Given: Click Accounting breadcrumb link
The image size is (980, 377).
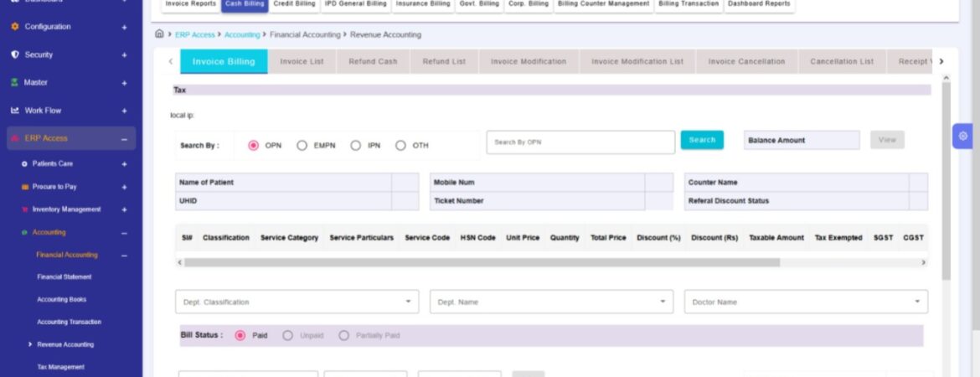Looking at the screenshot, I should [x=242, y=35].
